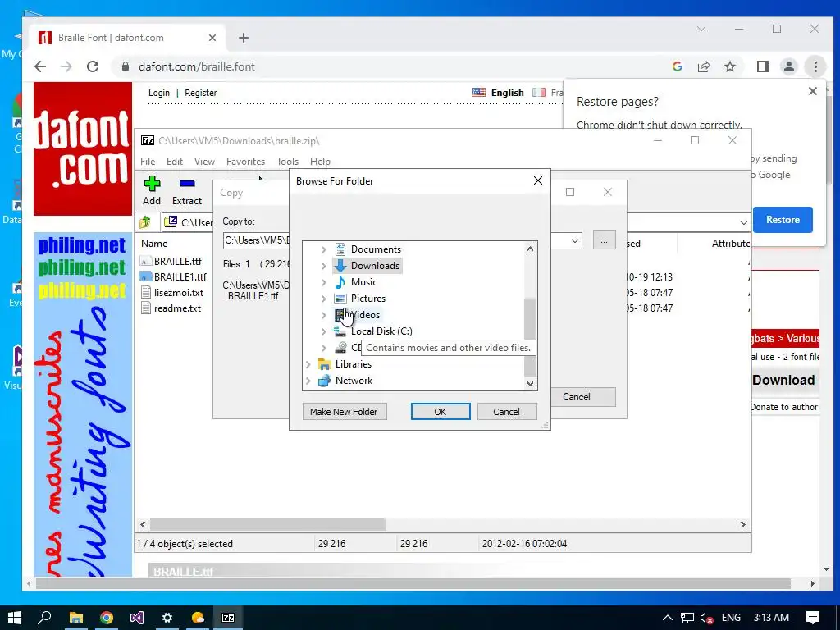
Task: Click the BRAILLE1.ttf file icon
Action: click(146, 277)
